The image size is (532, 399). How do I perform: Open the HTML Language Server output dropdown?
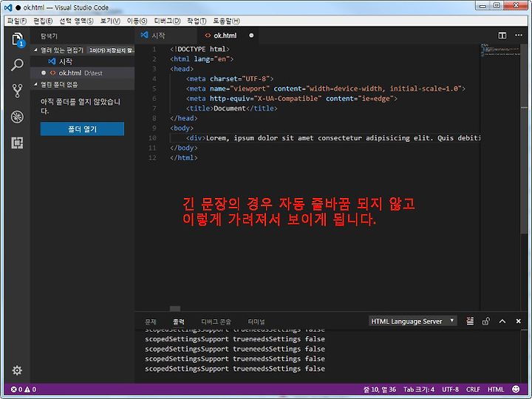coord(412,321)
